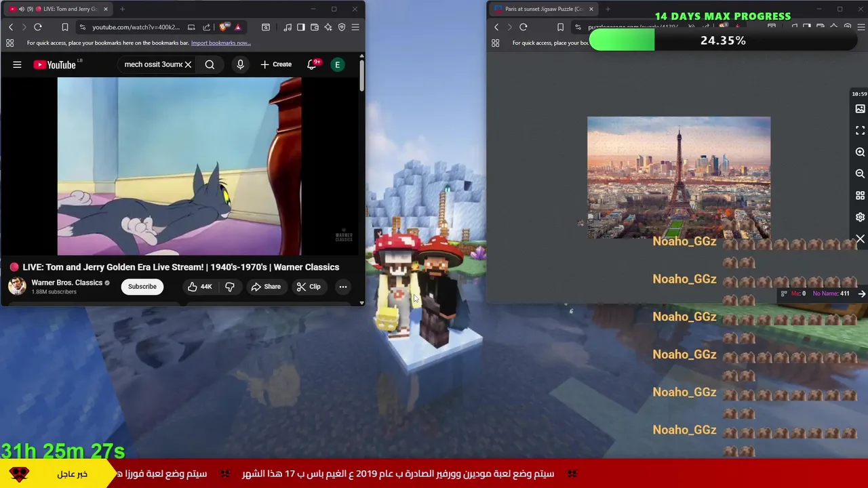Search with voice using the microphone
868x488 pixels.
tap(240, 64)
